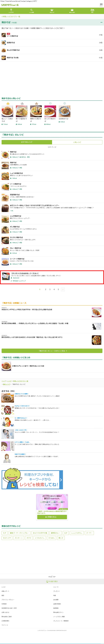
Task: Open the birth month dropdown
Action: (x=53, y=502)
